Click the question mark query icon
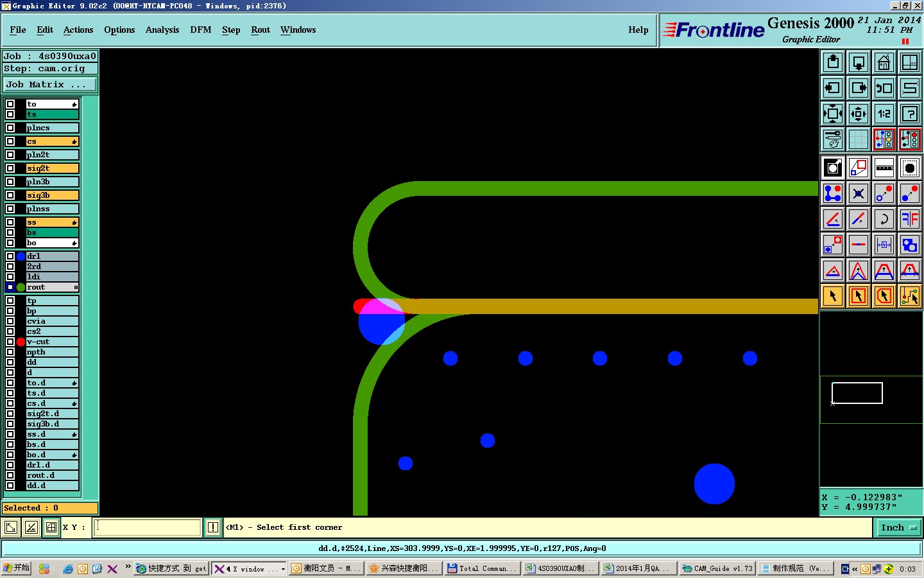The width and height of the screenshot is (924, 578). coord(910,114)
